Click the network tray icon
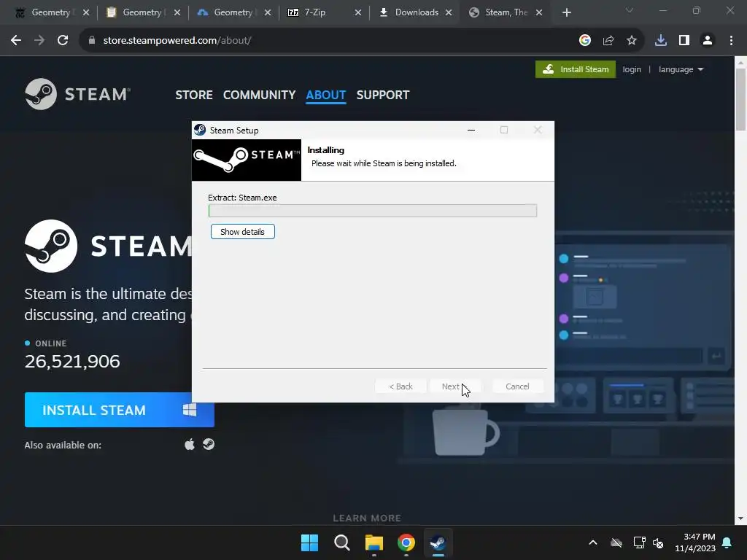This screenshot has width=747, height=560. click(x=639, y=542)
